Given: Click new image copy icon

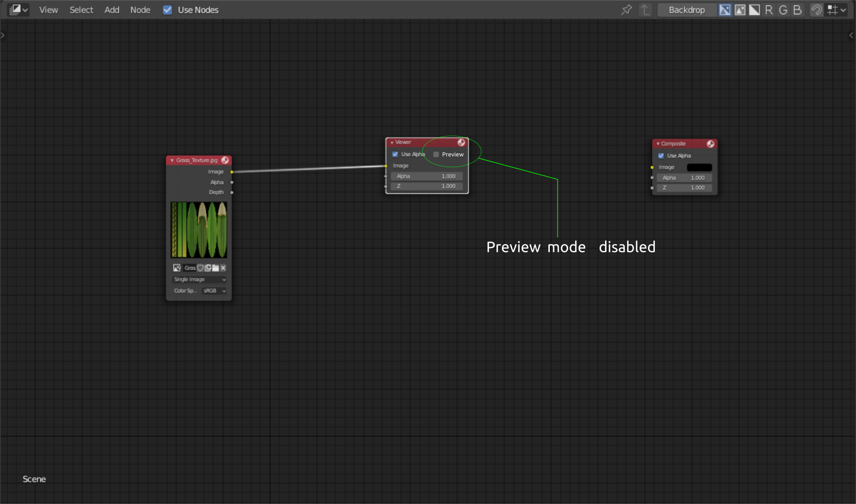Looking at the screenshot, I should point(208,268).
